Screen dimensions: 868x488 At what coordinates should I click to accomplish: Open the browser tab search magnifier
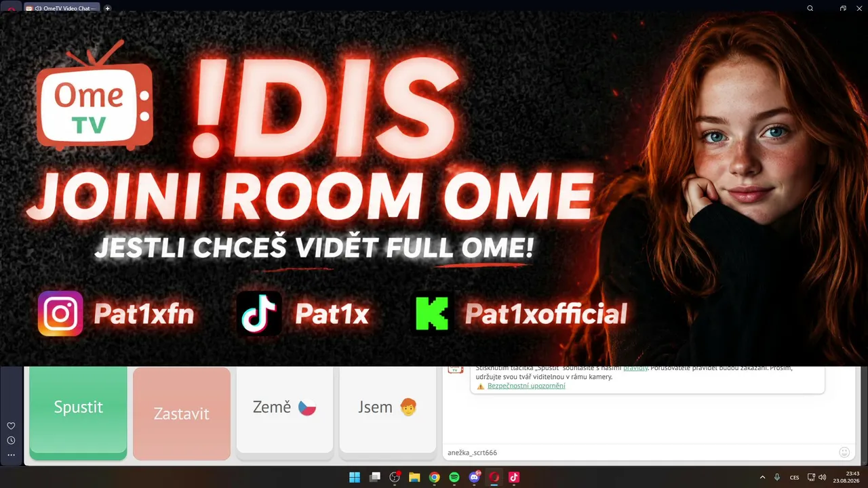click(810, 9)
